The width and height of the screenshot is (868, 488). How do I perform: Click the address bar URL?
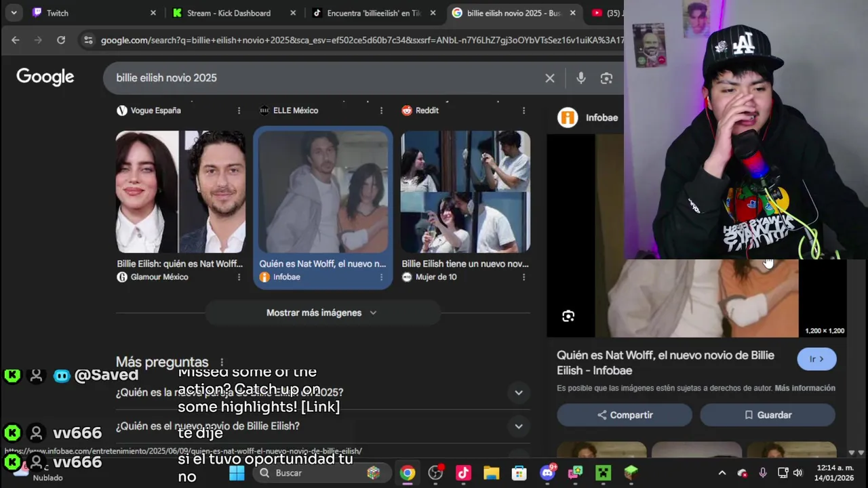pyautogui.click(x=361, y=40)
